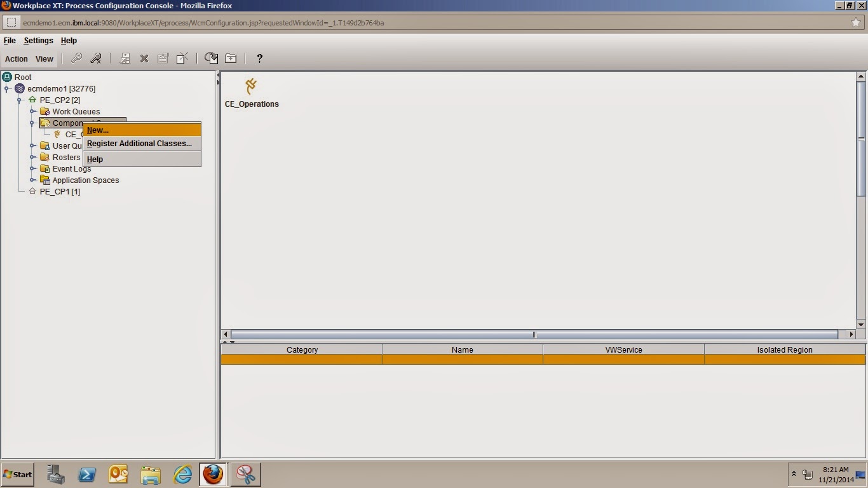
Task: Open help using the question mark icon
Action: click(x=259, y=58)
